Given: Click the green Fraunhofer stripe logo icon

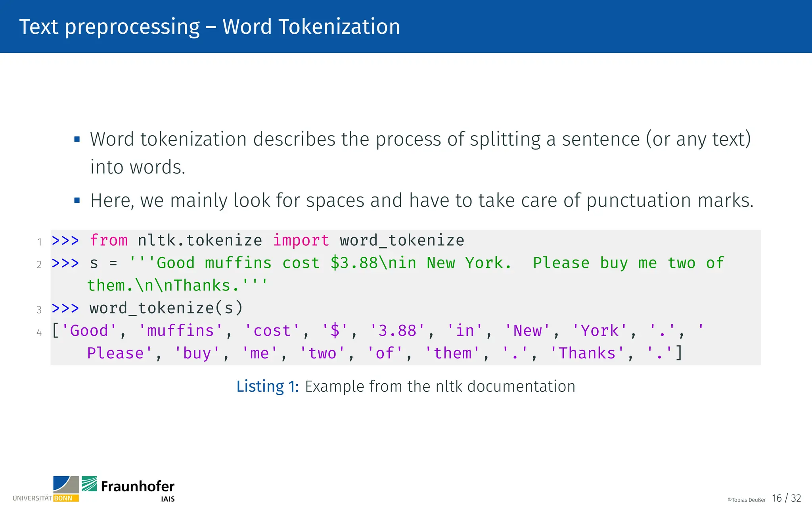Looking at the screenshot, I should click(x=89, y=484).
